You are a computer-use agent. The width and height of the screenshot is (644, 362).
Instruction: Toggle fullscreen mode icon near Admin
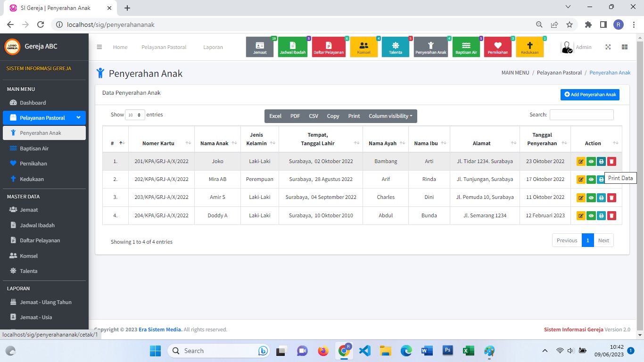(x=608, y=47)
